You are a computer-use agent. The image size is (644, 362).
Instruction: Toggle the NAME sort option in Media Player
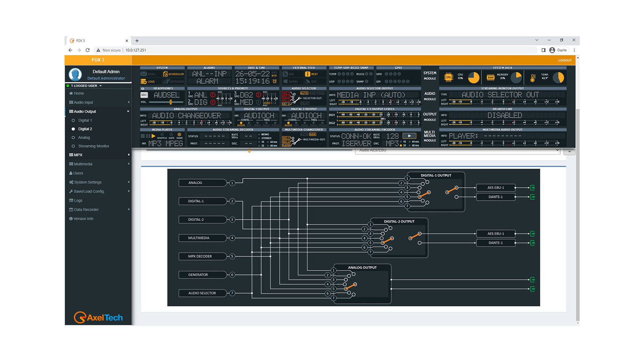tap(179, 135)
